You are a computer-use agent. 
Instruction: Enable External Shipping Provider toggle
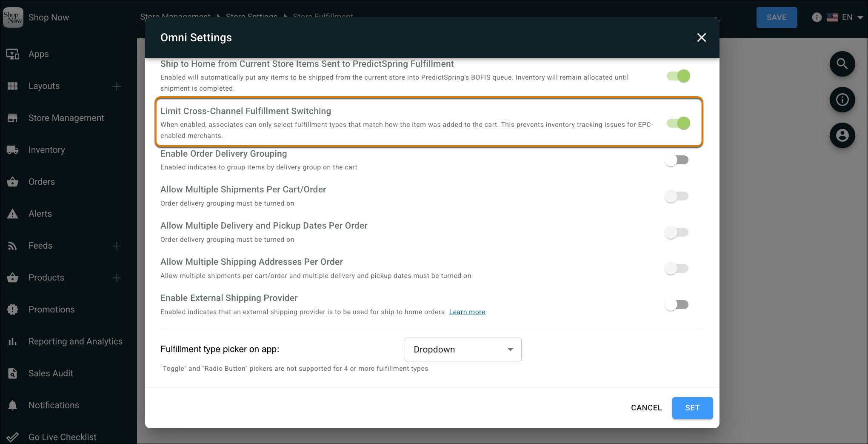point(677,305)
